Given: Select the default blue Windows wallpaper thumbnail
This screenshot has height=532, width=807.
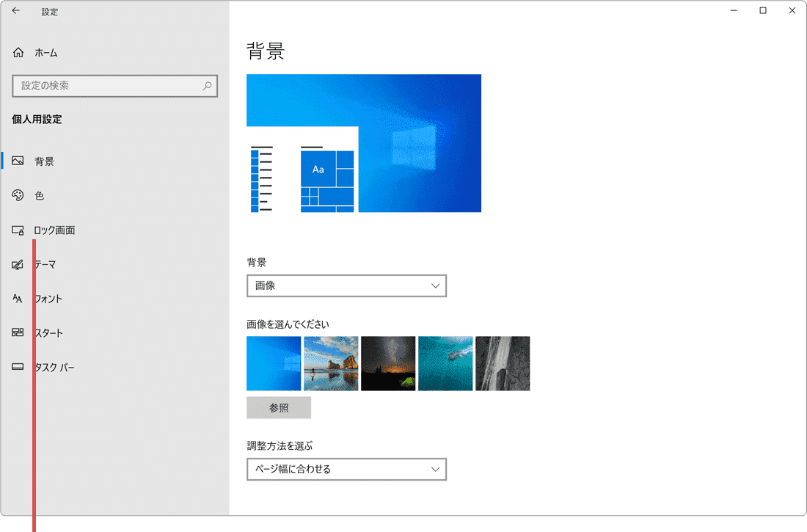Looking at the screenshot, I should point(273,363).
